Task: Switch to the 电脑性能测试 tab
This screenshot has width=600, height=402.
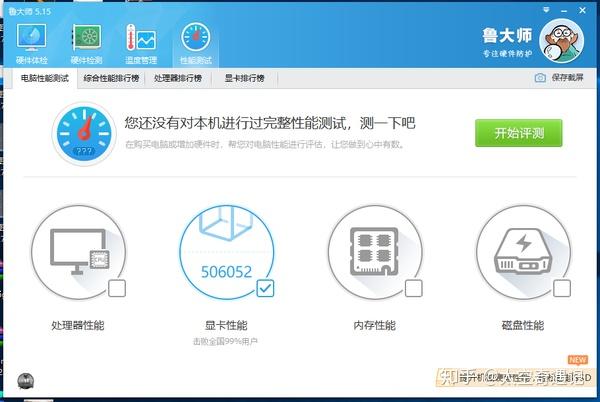Action: 45,78
